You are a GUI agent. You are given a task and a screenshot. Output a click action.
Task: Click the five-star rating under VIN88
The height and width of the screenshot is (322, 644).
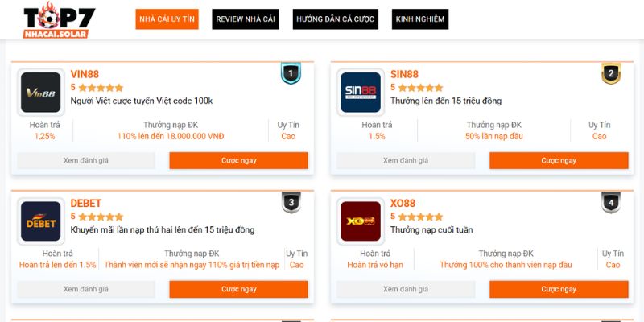[101, 88]
